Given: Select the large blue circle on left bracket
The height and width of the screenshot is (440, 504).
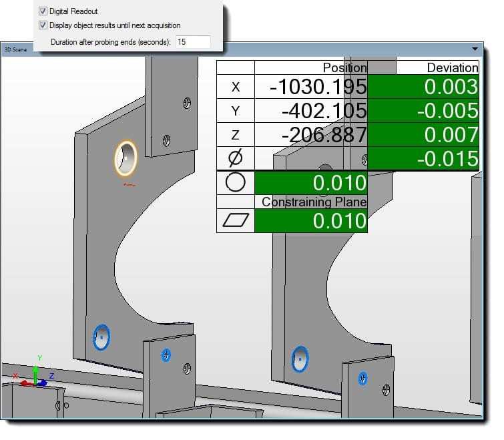Looking at the screenshot, I should coord(101,338).
